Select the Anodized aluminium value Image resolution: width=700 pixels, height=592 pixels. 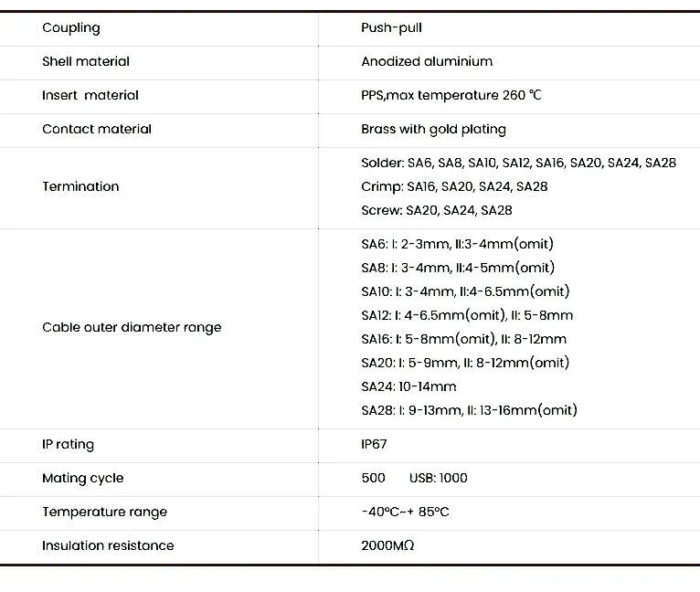427,61
